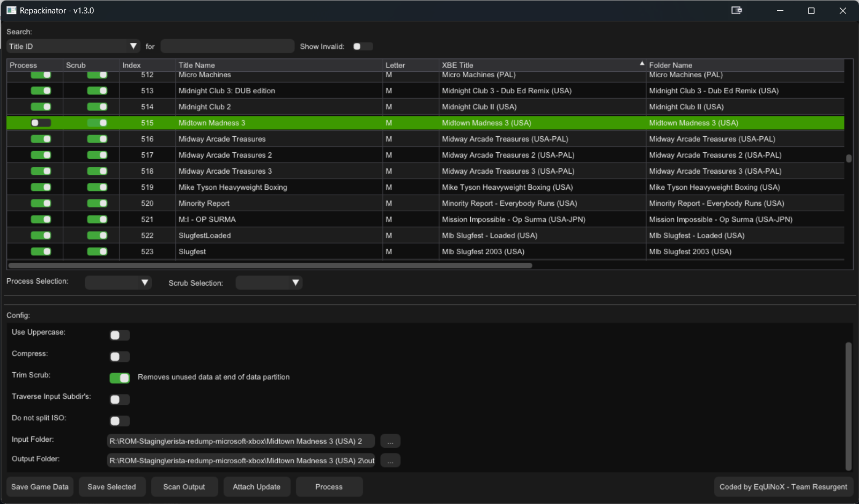Click folder name 'Mission Impossible - Op Surma (USA-JPN)'
The height and width of the screenshot is (504, 859).
[721, 219]
